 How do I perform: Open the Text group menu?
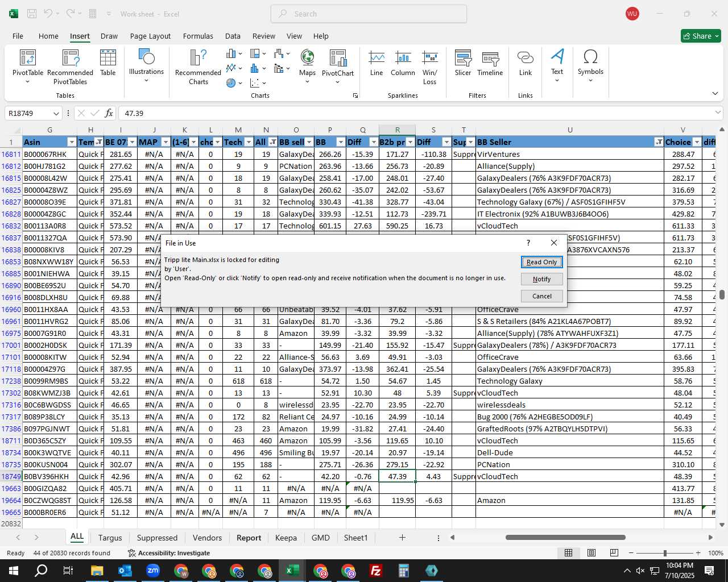(557, 66)
